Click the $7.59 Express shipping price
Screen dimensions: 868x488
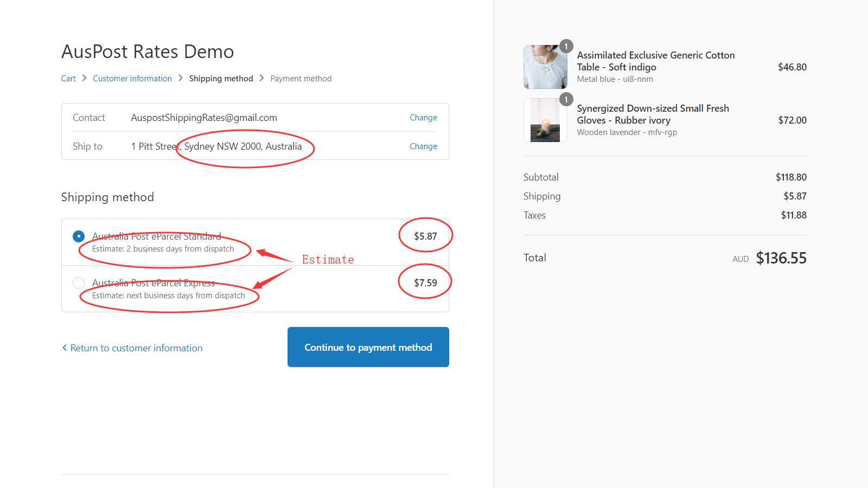point(425,283)
